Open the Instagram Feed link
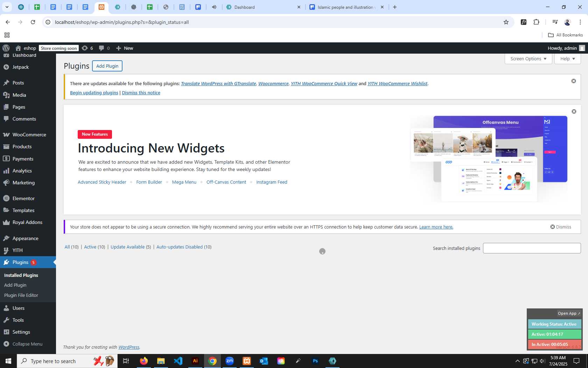This screenshot has width=588, height=368. tap(272, 182)
